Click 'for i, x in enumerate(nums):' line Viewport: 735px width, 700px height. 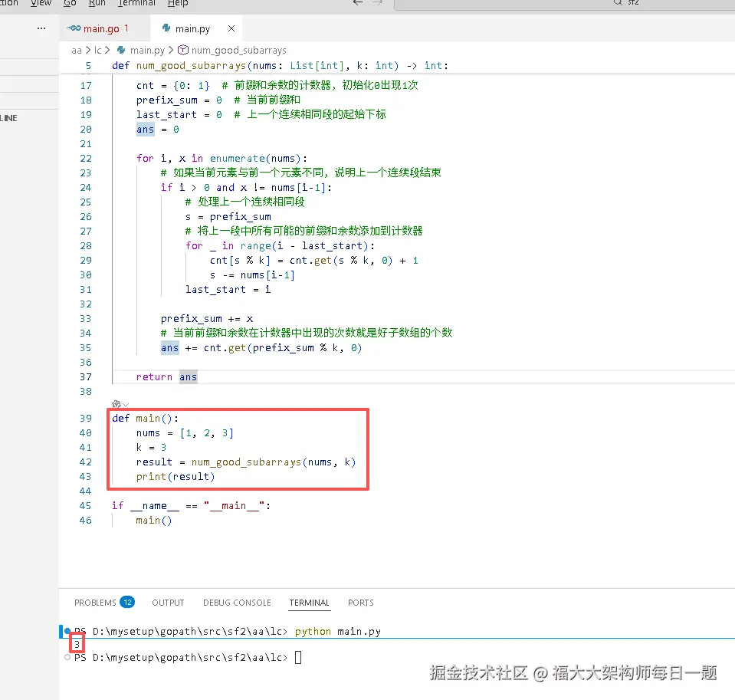coord(221,159)
